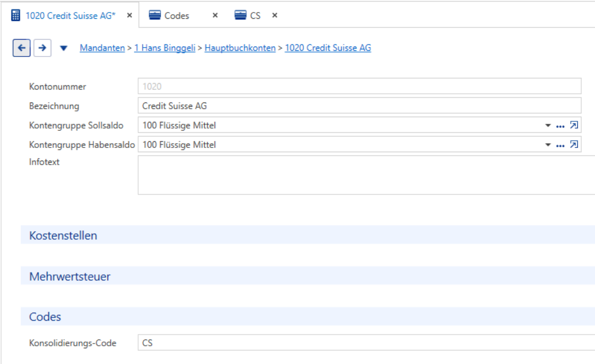Click the Infotext label
The width and height of the screenshot is (595, 364).
click(44, 162)
